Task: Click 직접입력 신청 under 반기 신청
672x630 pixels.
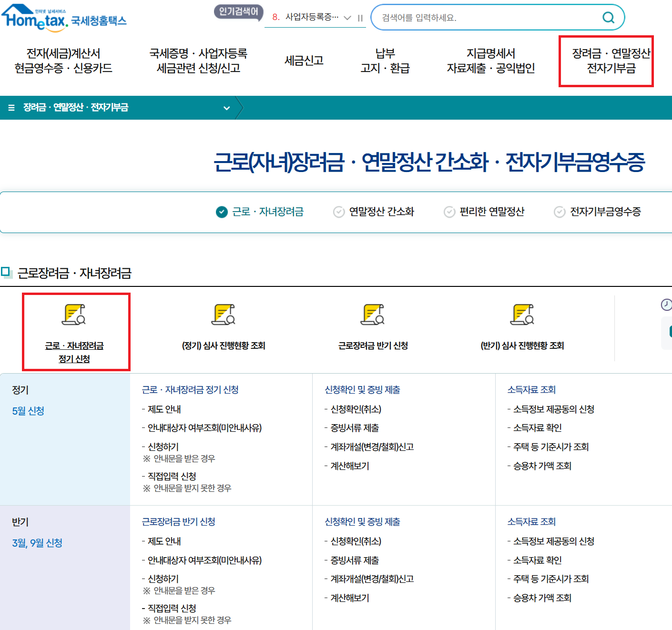Action: coord(172,608)
